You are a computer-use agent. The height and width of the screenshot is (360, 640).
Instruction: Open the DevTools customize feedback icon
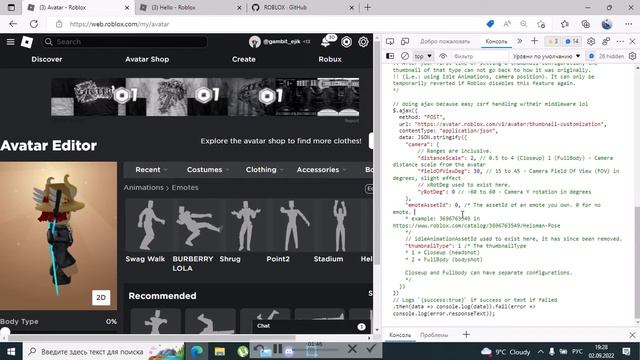coord(606,41)
